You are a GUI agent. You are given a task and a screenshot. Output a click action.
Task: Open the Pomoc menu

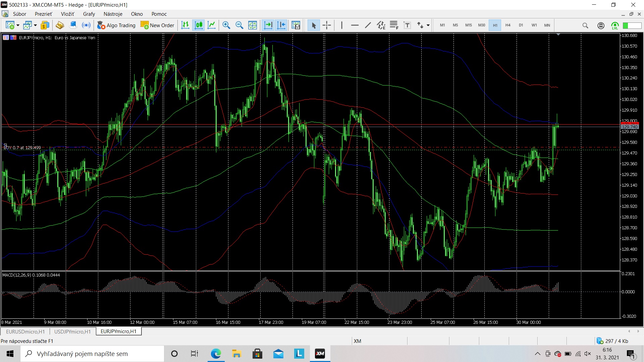(x=159, y=14)
